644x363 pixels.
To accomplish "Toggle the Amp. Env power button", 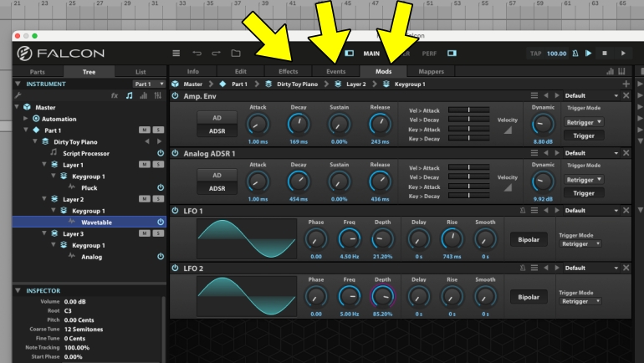I will click(x=175, y=95).
